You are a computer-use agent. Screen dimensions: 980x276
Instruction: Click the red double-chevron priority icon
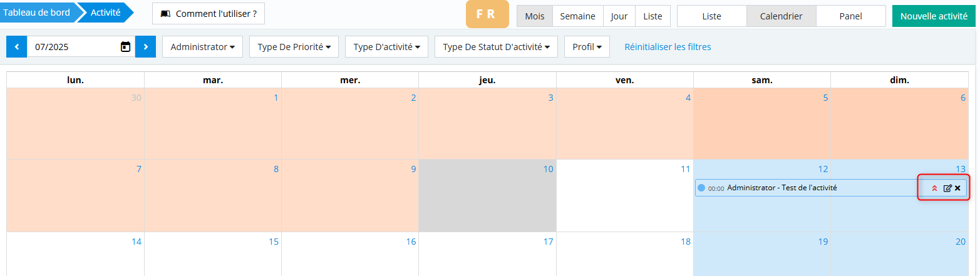934,188
